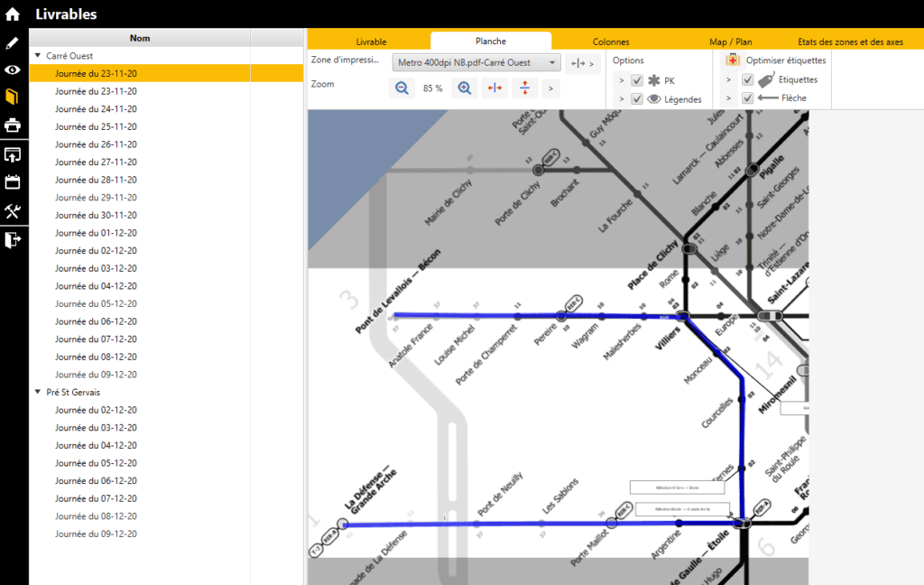
Task: Collapse the Pré St Gervais tree group
Action: [38, 392]
